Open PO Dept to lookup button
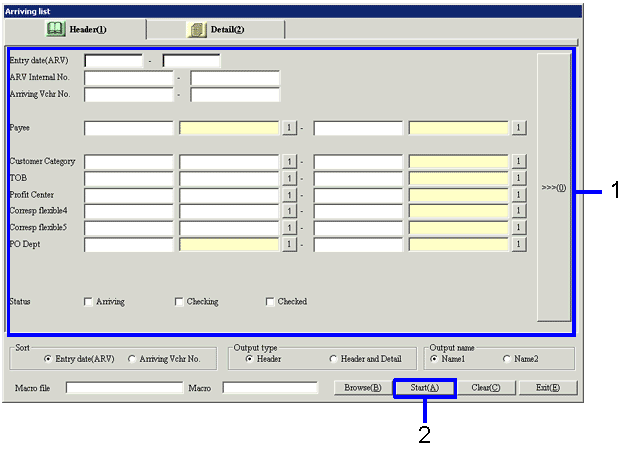633x452 pixels. 519,245
